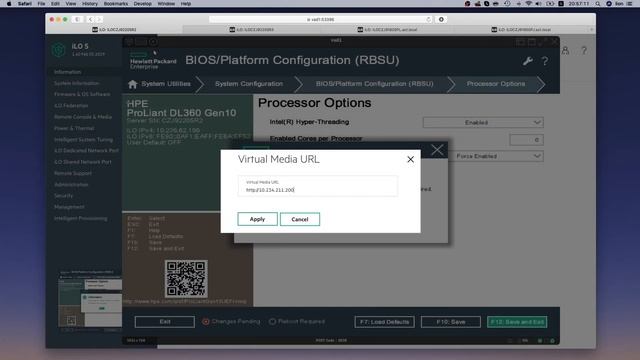Image resolution: width=640 pixels, height=360 pixels.
Task: Open the Safari menu in menu bar
Action: [24, 4]
